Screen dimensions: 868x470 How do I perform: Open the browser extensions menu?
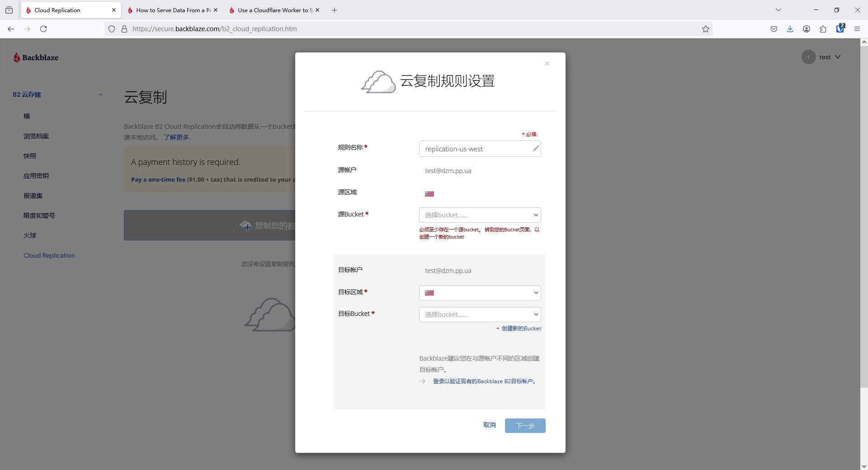(x=823, y=29)
